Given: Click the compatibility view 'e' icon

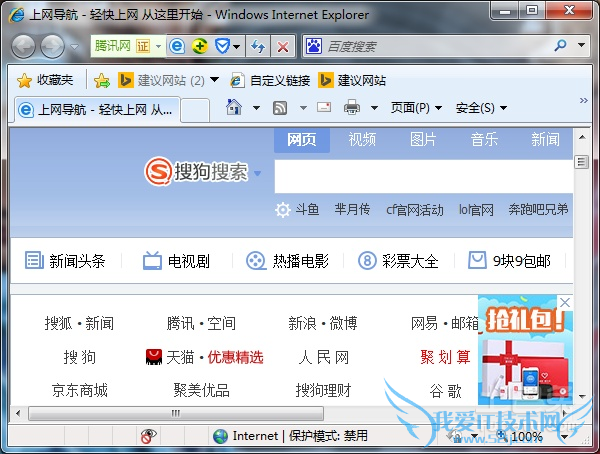Looking at the screenshot, I should pyautogui.click(x=177, y=47).
